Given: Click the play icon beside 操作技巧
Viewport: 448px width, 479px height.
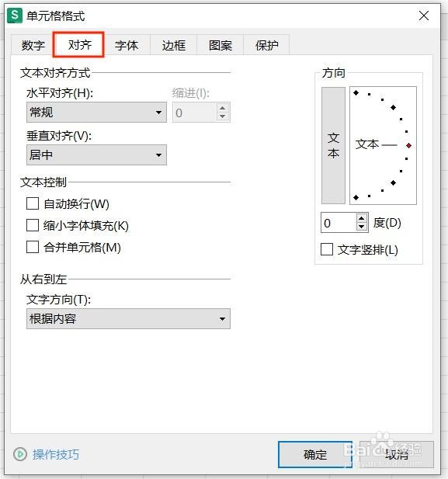Looking at the screenshot, I should [20, 454].
